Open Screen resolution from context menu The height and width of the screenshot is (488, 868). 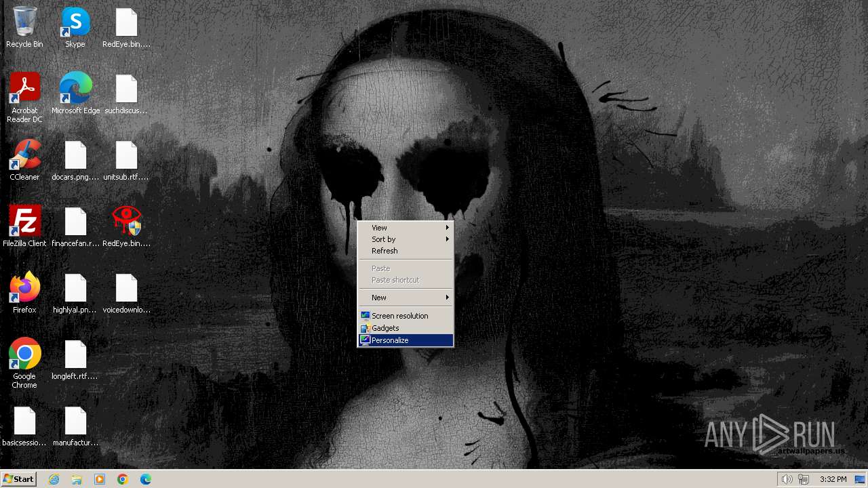[406, 316]
